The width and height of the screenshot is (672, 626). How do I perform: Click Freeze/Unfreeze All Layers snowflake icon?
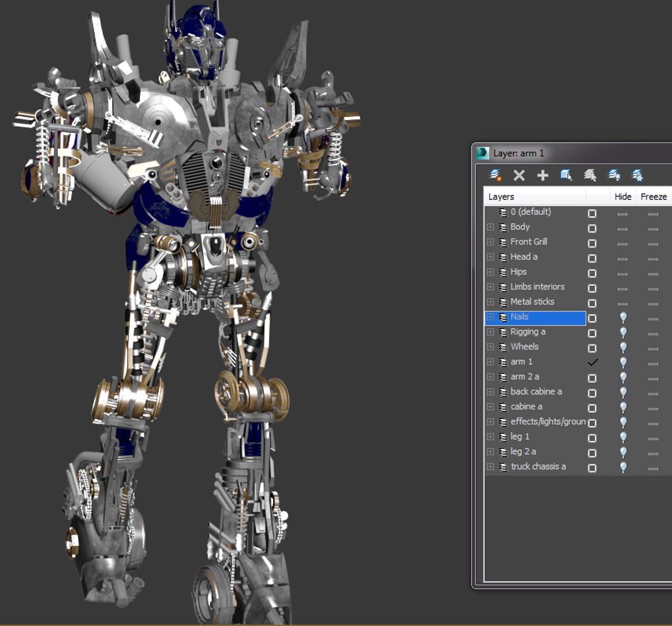pyautogui.click(x=637, y=175)
